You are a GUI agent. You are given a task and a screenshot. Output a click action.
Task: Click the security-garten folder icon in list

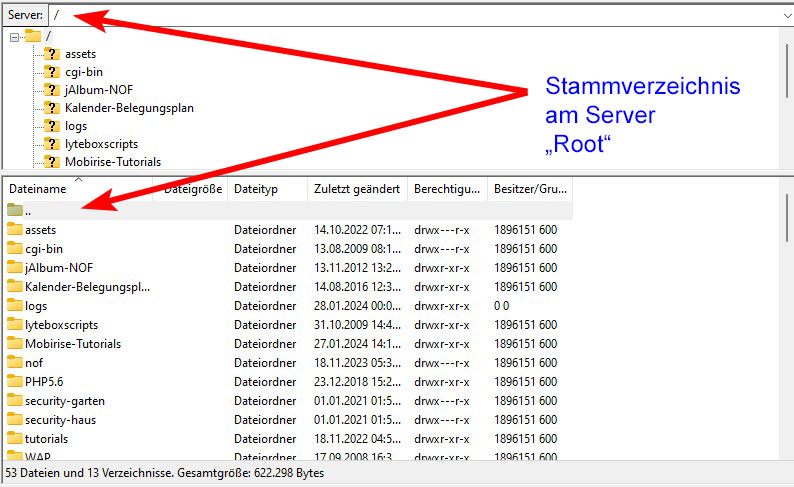pyautogui.click(x=14, y=401)
